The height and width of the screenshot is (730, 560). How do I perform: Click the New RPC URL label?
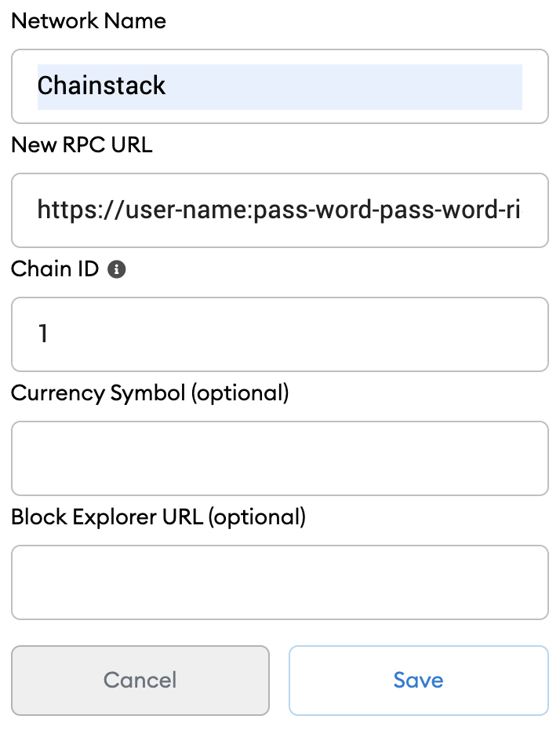pos(82,144)
